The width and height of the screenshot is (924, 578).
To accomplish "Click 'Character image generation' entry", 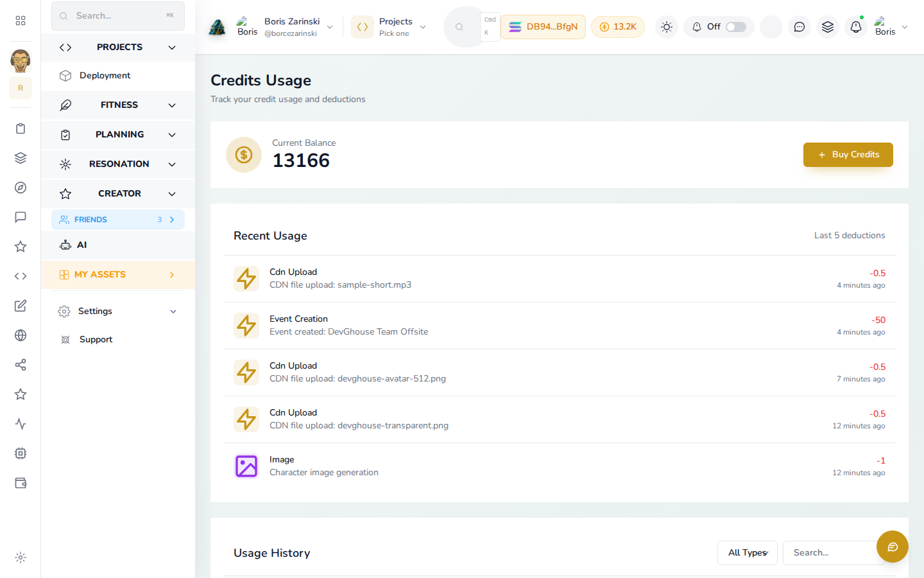I will (324, 473).
